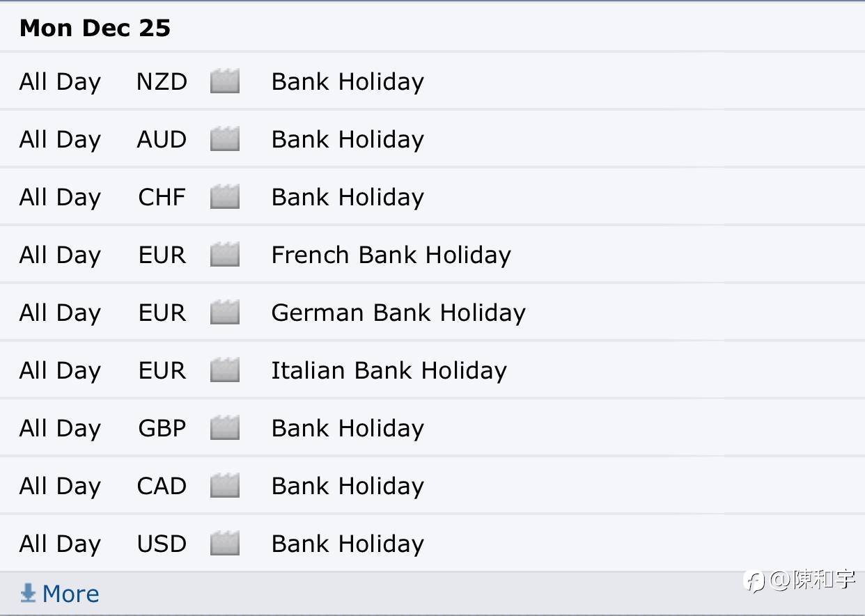The width and height of the screenshot is (865, 616).
Task: Click the German Bank Holiday impact icon
Action: click(x=224, y=313)
